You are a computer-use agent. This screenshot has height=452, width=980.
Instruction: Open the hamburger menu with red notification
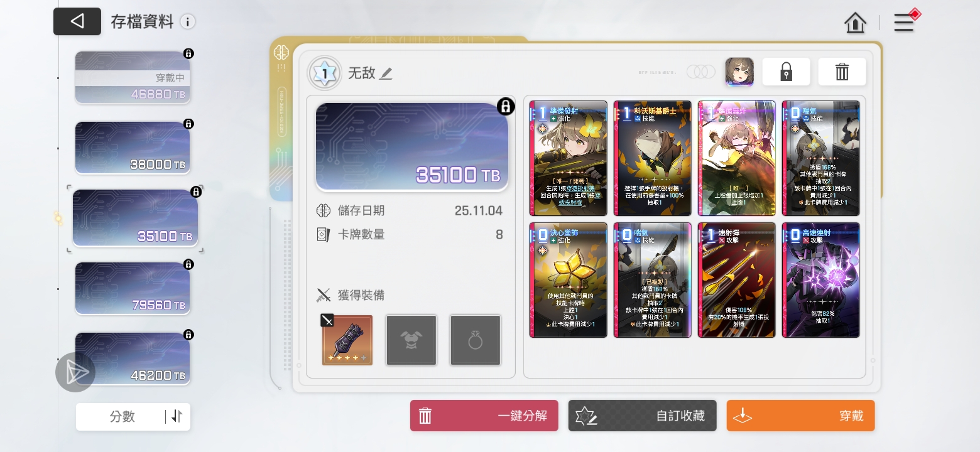[x=906, y=21]
